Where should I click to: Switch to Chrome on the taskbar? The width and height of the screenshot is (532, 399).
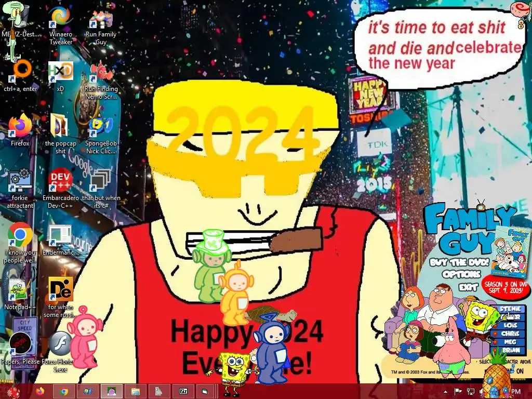pos(64,392)
